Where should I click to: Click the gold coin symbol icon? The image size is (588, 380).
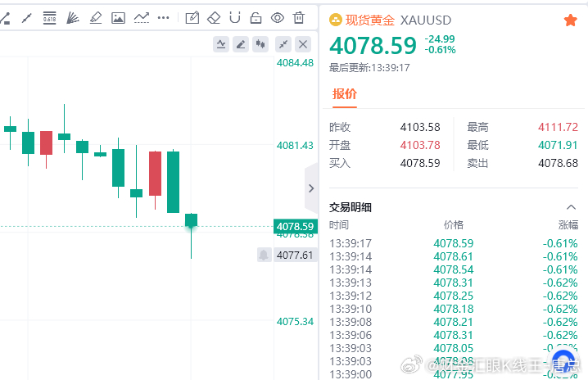(336, 20)
